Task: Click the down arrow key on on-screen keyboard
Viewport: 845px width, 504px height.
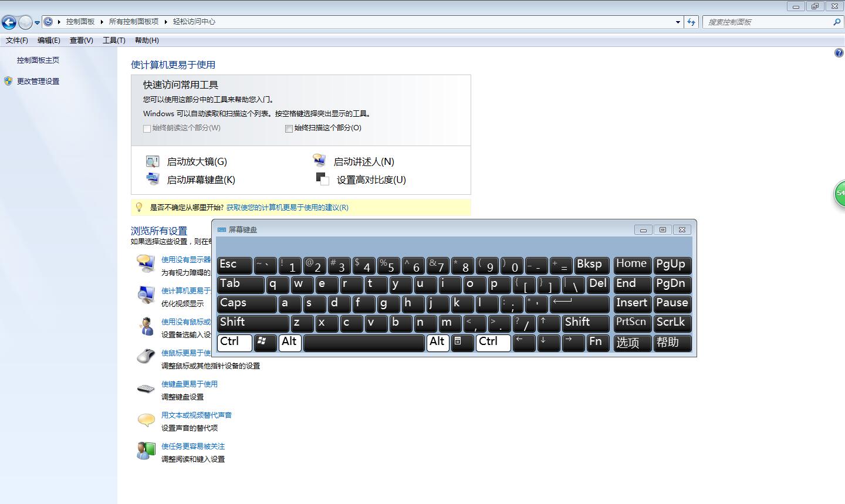Action: coord(549,343)
